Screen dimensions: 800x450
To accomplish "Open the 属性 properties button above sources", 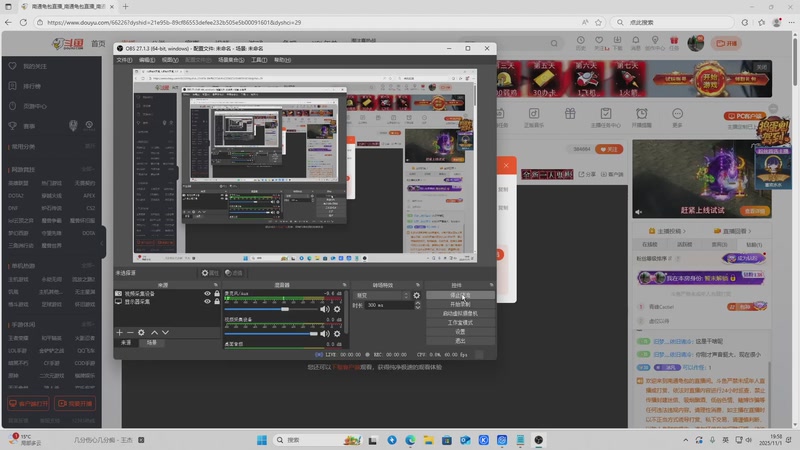I will [x=210, y=273].
